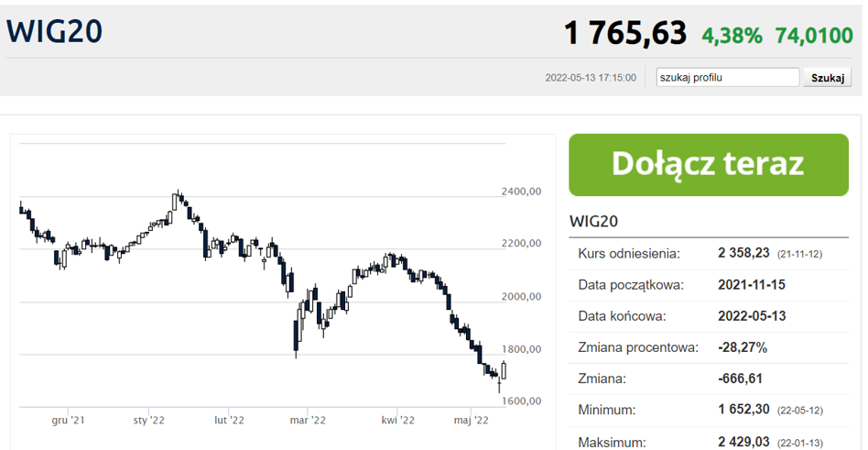Screen dimensions: 868x450
Task: Click the Minimum value 1 652,30
Action: pyautogui.click(x=743, y=410)
